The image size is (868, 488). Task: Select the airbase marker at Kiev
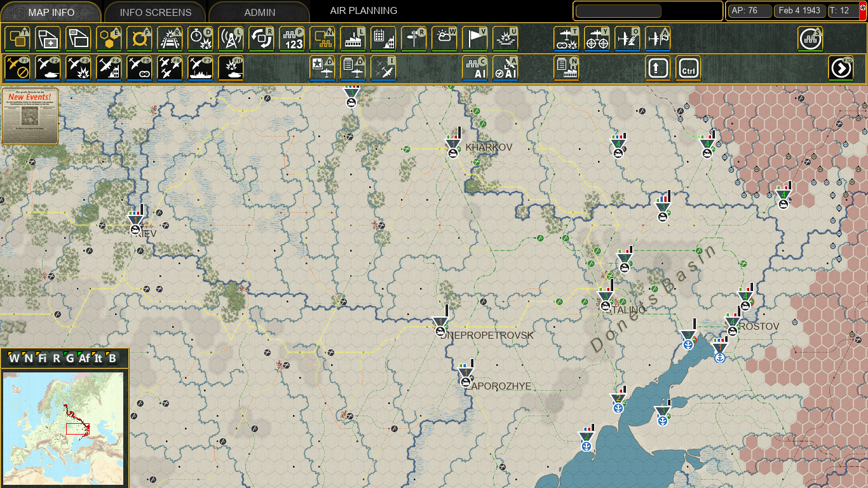coord(135,224)
